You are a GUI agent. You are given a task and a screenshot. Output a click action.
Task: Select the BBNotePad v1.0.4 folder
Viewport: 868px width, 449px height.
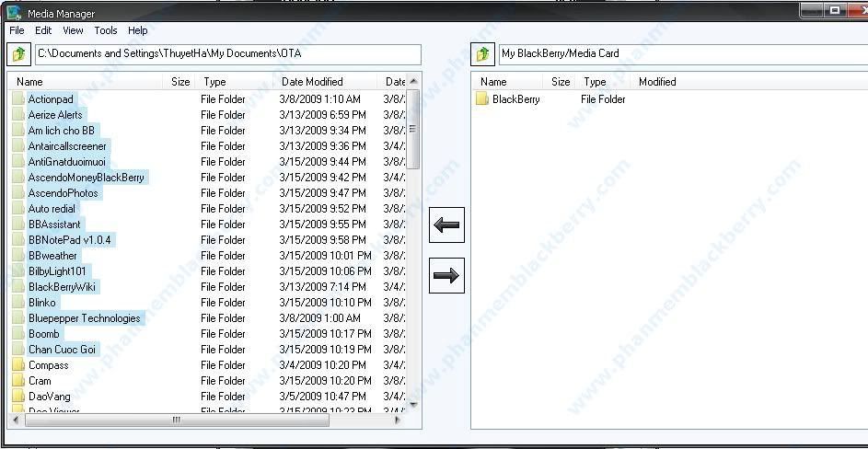click(x=70, y=240)
